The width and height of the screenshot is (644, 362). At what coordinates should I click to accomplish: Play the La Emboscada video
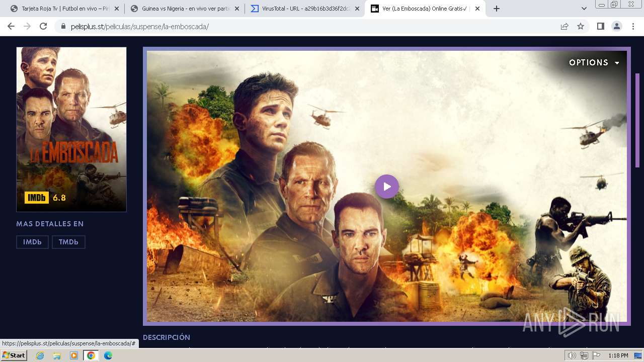tap(386, 187)
